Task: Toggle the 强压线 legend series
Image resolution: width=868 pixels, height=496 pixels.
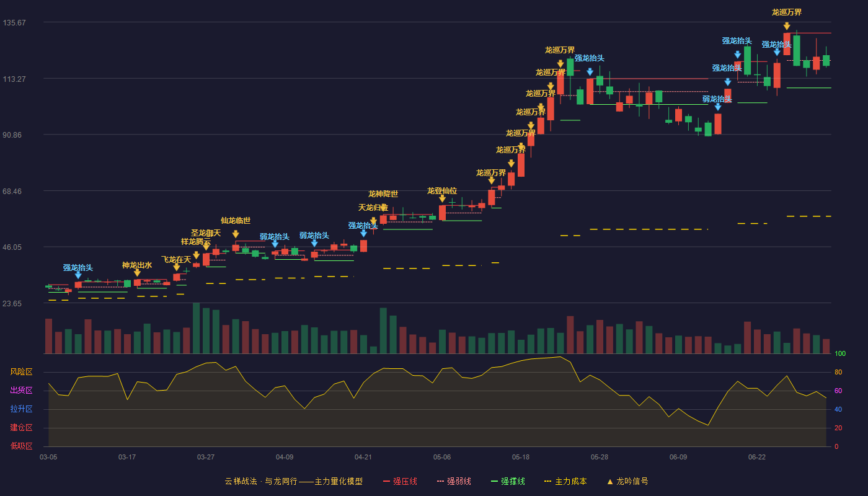Action: pos(400,481)
